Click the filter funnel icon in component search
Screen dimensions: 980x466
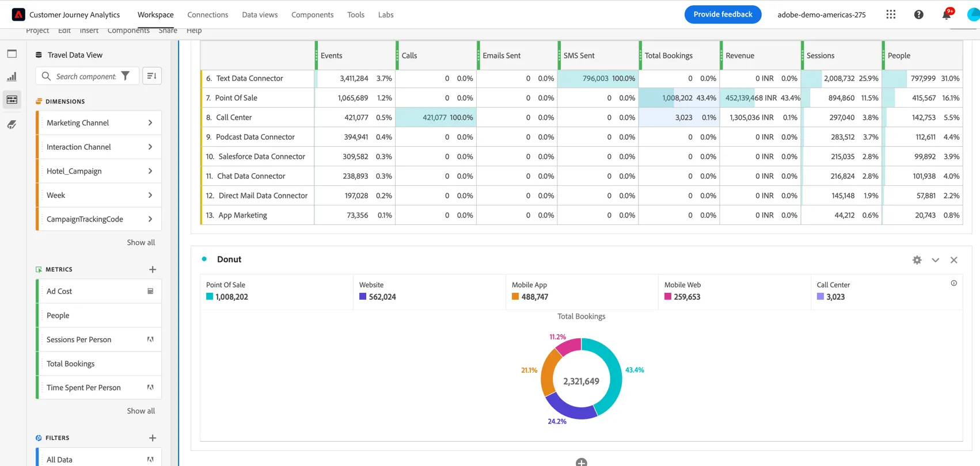(x=126, y=76)
